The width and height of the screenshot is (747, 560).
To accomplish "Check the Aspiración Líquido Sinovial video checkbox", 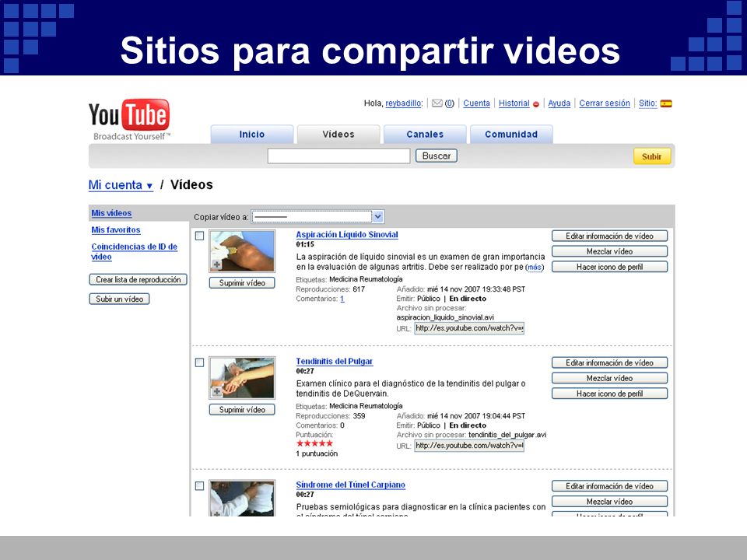I will tap(200, 236).
